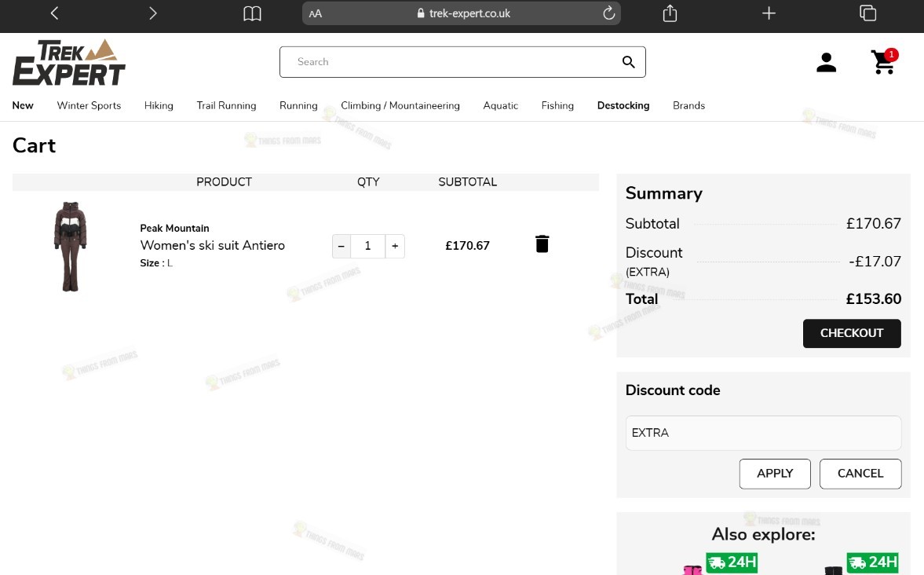The height and width of the screenshot is (575, 924).
Task: Open the Running category
Action: click(x=298, y=105)
